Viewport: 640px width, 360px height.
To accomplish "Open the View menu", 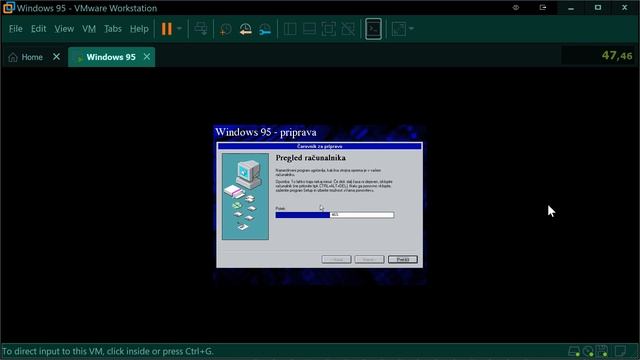I will point(64,29).
